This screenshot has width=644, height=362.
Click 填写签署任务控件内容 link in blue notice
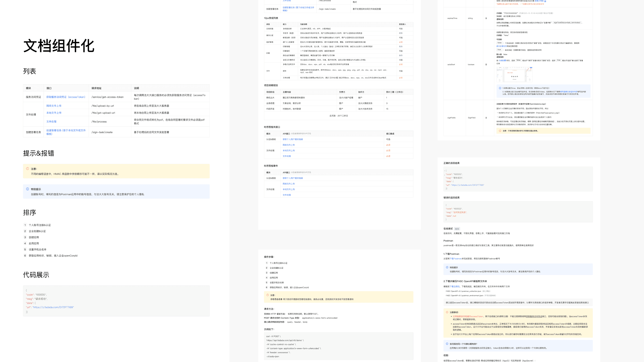569,92
